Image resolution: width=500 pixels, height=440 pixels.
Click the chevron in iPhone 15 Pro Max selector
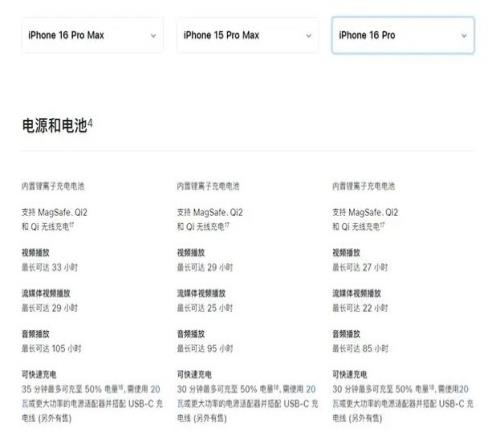(x=309, y=36)
